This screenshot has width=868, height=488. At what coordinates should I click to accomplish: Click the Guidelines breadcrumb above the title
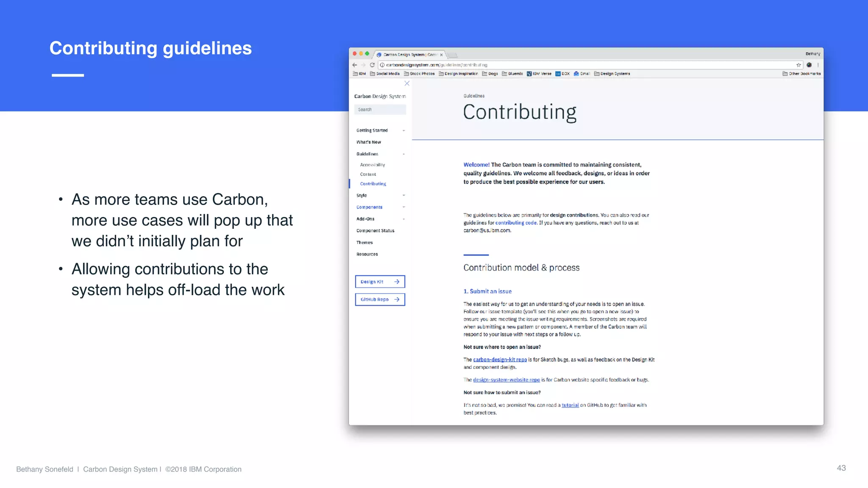pos(474,96)
